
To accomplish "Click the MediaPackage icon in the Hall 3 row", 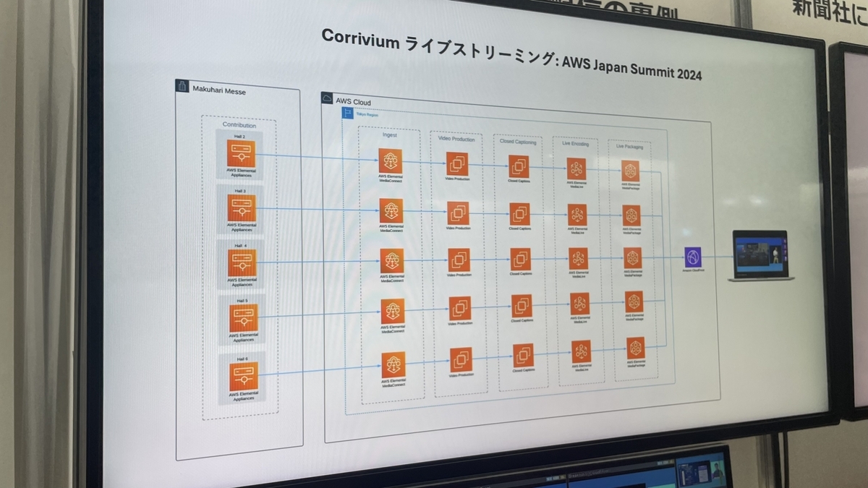I will (631, 215).
